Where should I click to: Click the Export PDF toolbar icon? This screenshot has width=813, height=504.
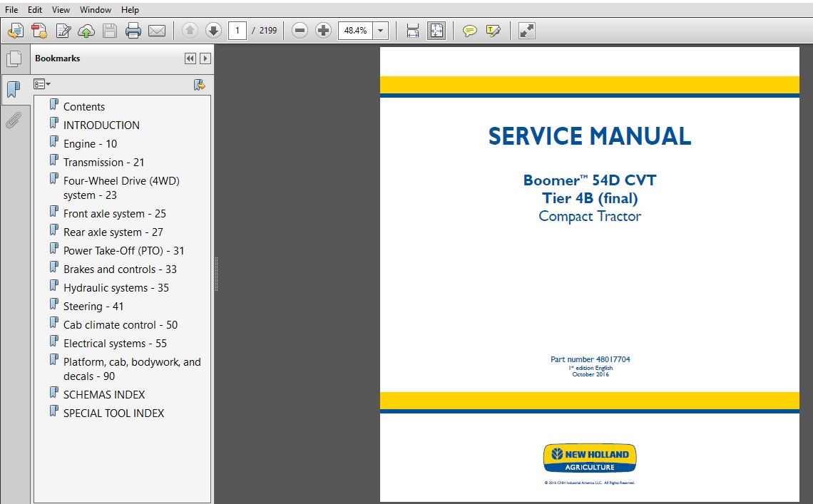click(39, 31)
